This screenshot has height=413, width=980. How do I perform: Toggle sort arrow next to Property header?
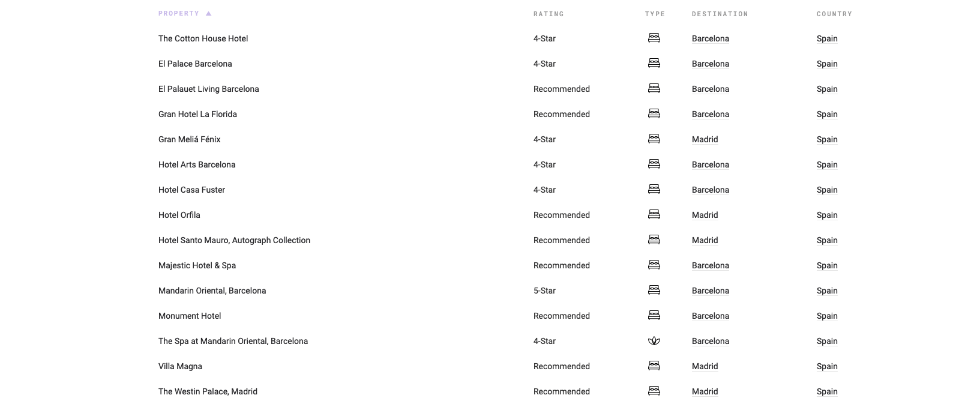click(x=208, y=13)
